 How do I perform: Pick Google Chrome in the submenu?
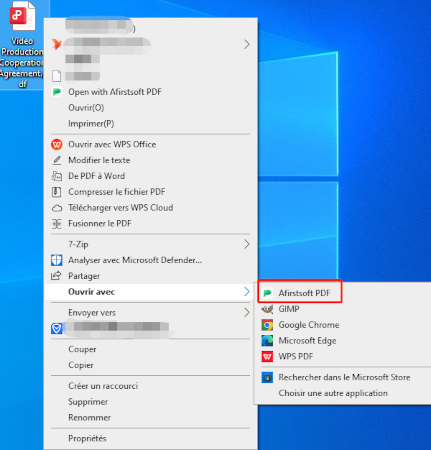click(343, 325)
